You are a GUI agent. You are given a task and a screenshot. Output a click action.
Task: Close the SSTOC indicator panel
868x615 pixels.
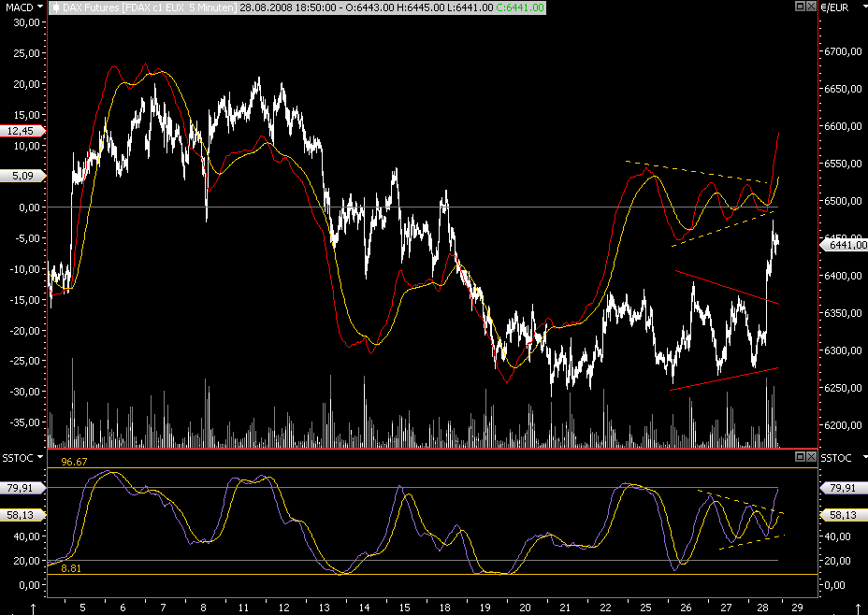(x=811, y=456)
